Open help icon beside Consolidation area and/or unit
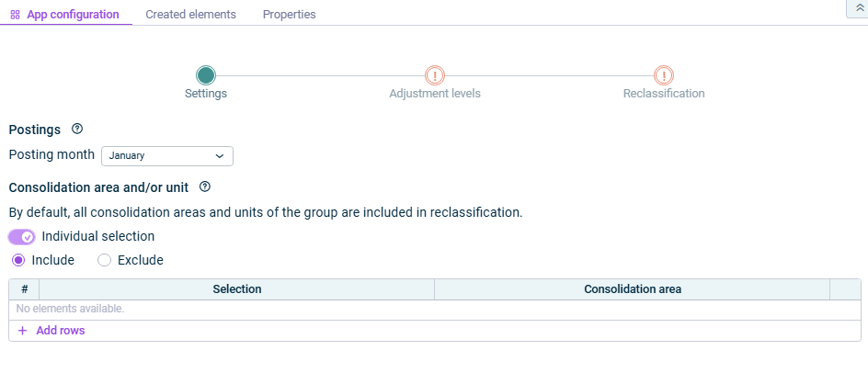This screenshot has height=373, width=868. 205,186
